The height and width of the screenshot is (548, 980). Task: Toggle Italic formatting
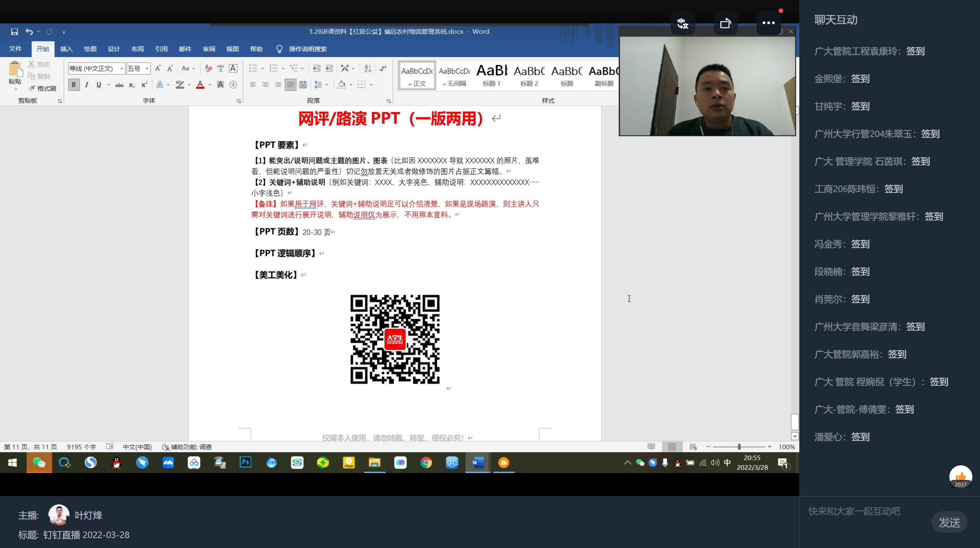click(87, 85)
